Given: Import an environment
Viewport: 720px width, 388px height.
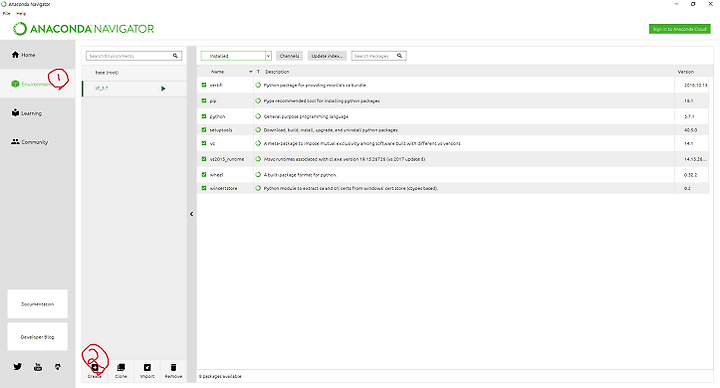Looking at the screenshot, I should pos(147,371).
